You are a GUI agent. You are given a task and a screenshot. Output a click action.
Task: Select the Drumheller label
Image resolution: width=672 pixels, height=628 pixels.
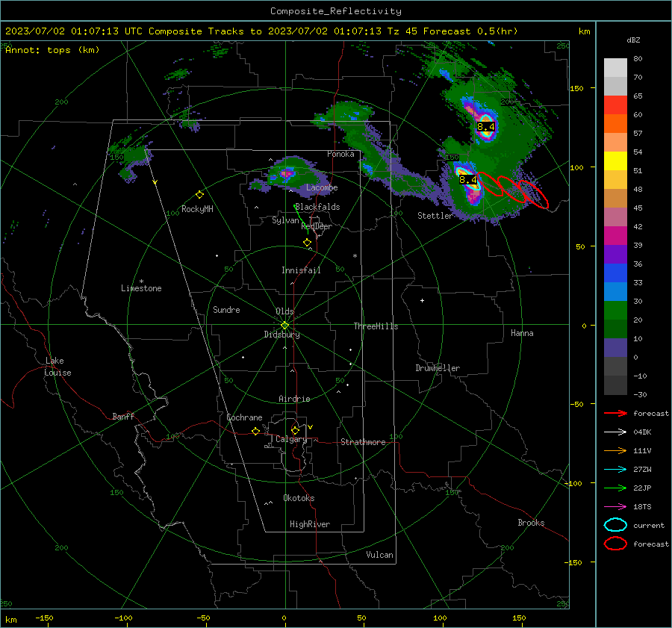[x=438, y=368]
